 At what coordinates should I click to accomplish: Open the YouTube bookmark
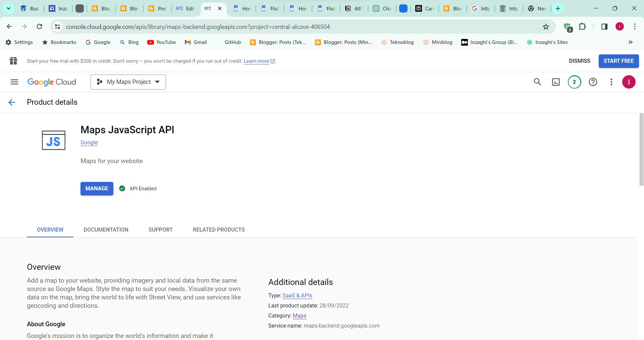(162, 42)
